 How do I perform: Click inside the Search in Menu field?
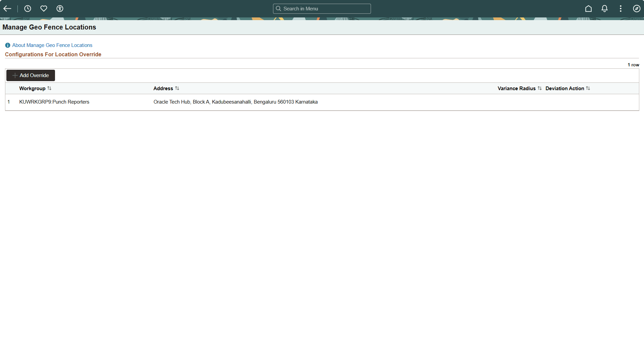(x=322, y=8)
